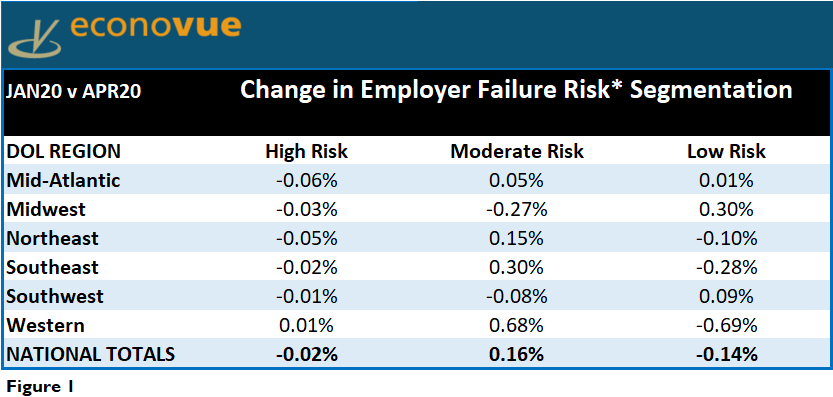This screenshot has height=397, width=833.
Task: Select Midwest Moderate Risk value -0.27%
Action: tap(517, 209)
